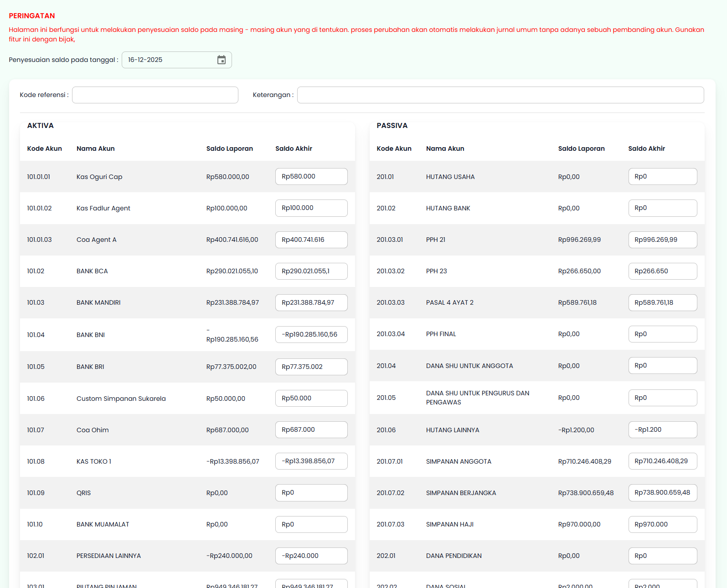Screen dimensions: 727x588
Task: Select PASAL 4 AYAT 2 balance field
Action: tap(662, 303)
